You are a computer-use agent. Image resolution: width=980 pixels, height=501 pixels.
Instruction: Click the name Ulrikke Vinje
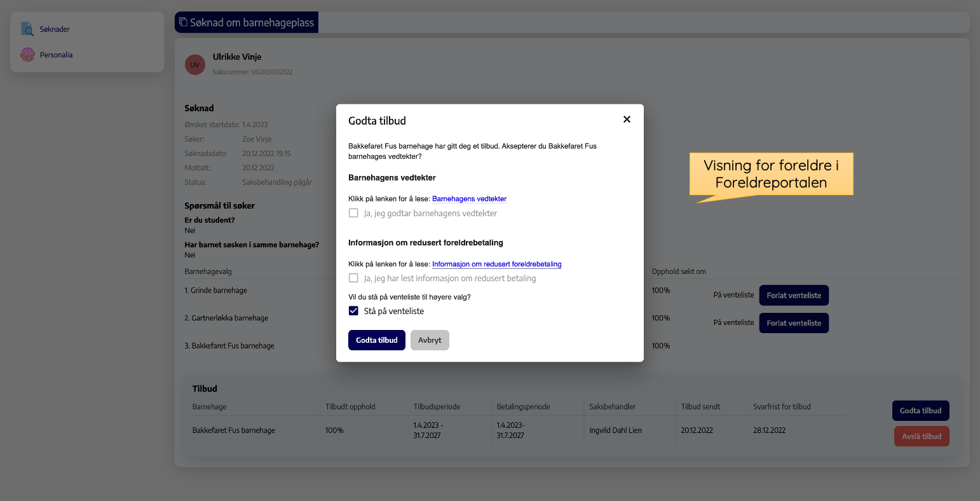click(237, 57)
